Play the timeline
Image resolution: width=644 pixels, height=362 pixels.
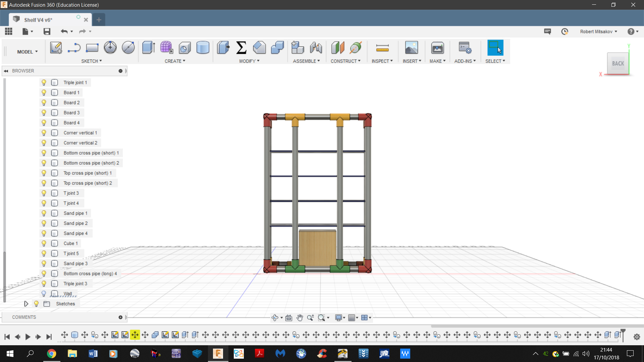pos(28,337)
